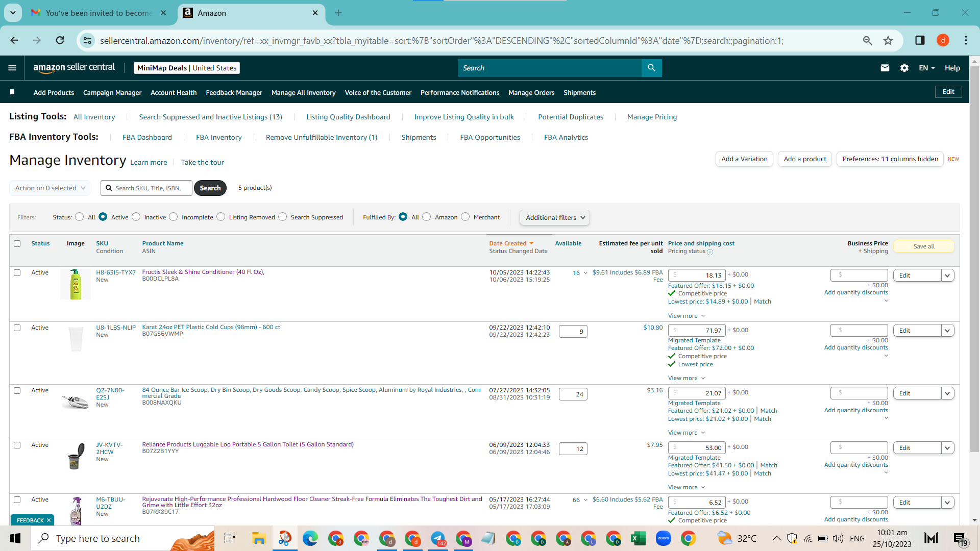The height and width of the screenshot is (551, 980).
Task: Click the price field showing 71.97
Action: (x=697, y=331)
